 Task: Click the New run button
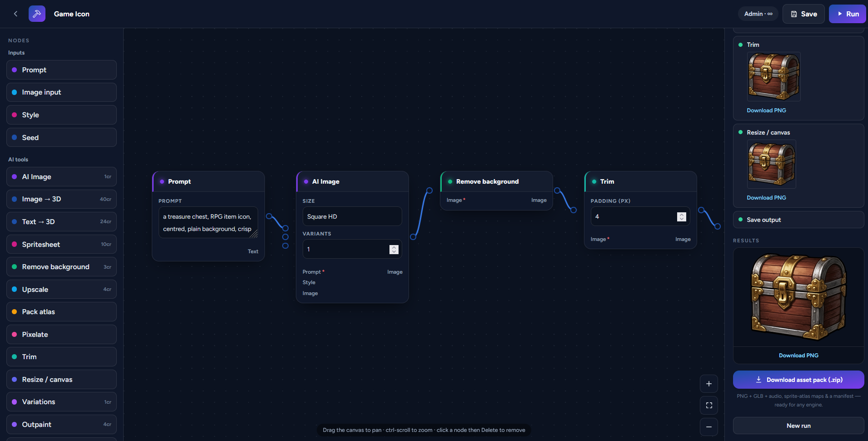click(798, 426)
